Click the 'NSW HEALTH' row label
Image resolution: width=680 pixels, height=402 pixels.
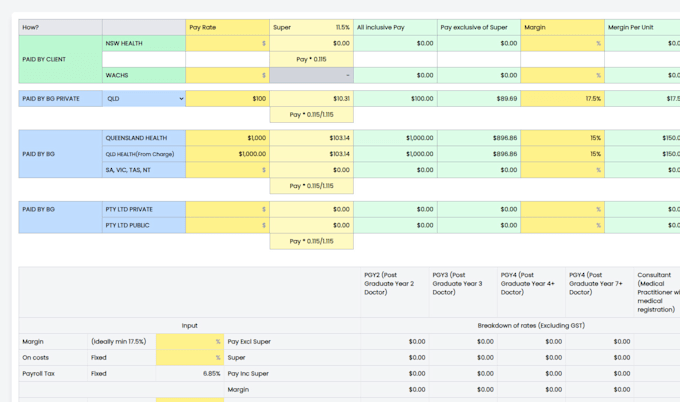tap(124, 43)
